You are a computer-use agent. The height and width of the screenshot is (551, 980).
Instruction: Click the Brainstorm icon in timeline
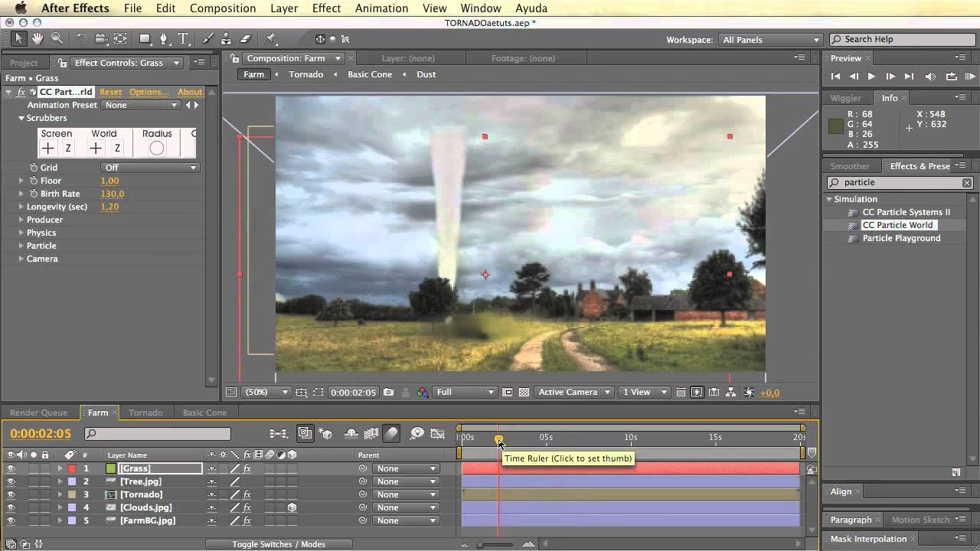(x=416, y=433)
